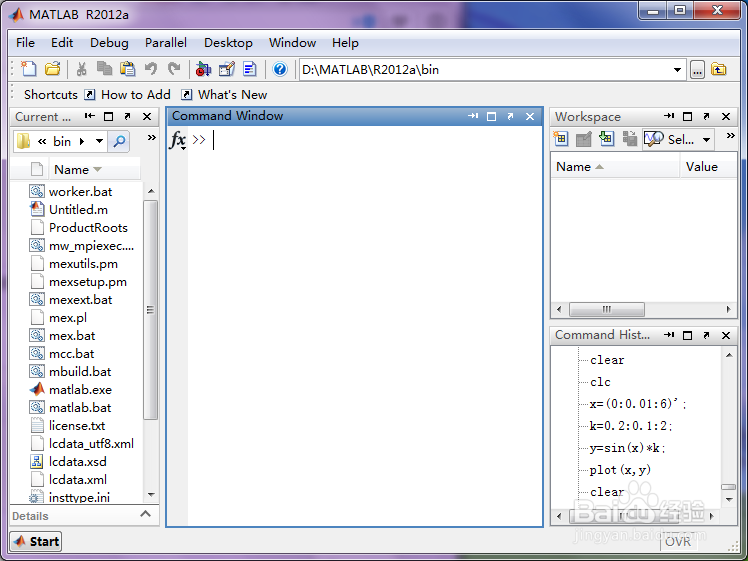Click Workspace horizontal scrollbar thumb
Viewport: 748px width, 561px height.
pyautogui.click(x=606, y=309)
